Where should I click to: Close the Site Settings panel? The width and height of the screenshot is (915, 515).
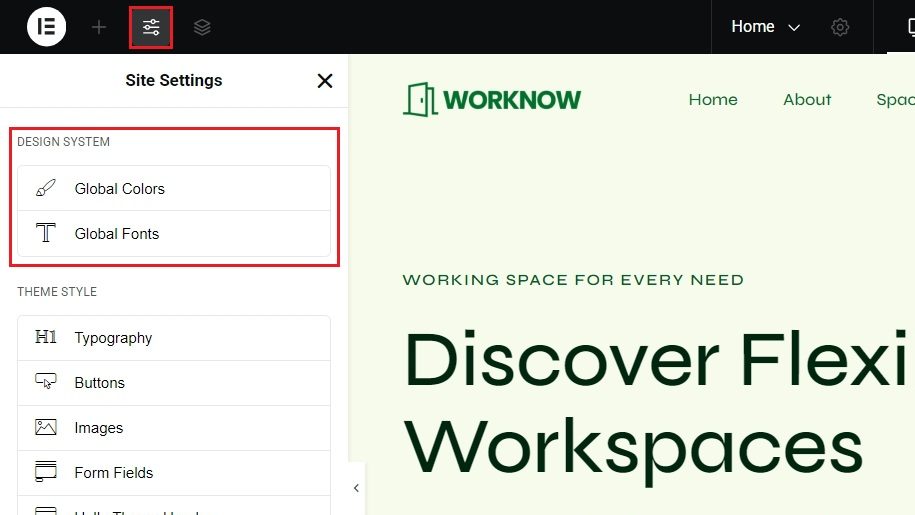click(324, 81)
